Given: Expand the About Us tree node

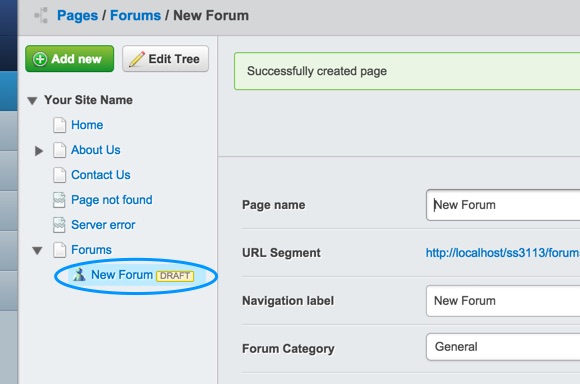Looking at the screenshot, I should click(x=38, y=151).
